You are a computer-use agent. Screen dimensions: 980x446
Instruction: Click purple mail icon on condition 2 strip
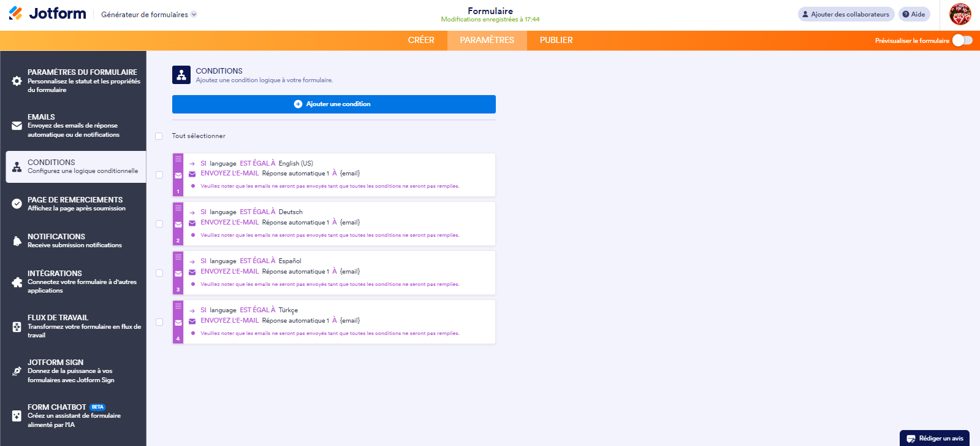coord(178,225)
